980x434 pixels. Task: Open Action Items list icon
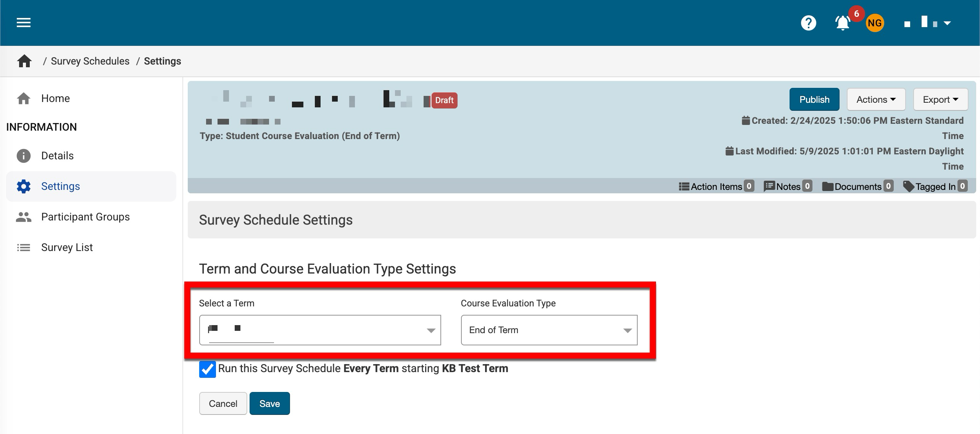click(x=684, y=186)
